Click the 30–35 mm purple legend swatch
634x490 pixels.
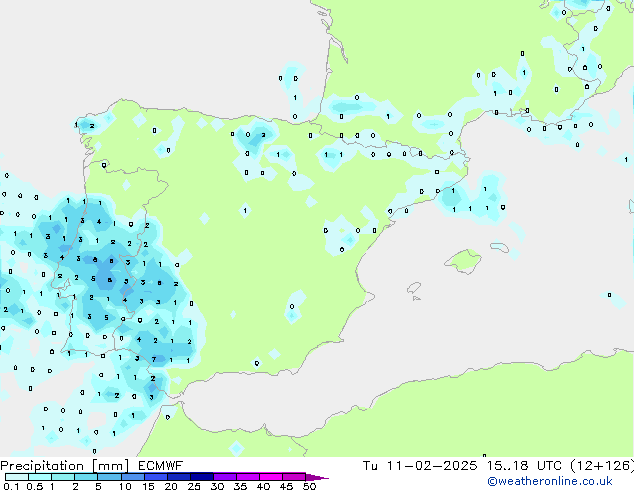click(x=224, y=477)
